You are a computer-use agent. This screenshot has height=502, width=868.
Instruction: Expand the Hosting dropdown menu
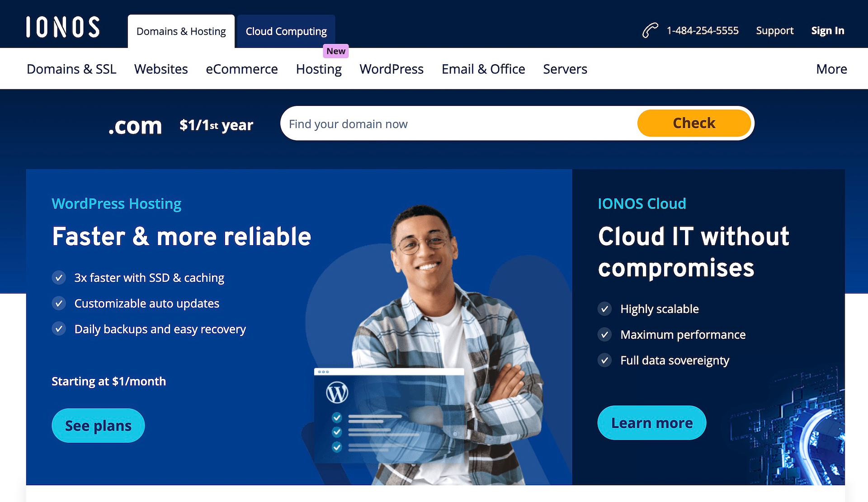tap(318, 69)
